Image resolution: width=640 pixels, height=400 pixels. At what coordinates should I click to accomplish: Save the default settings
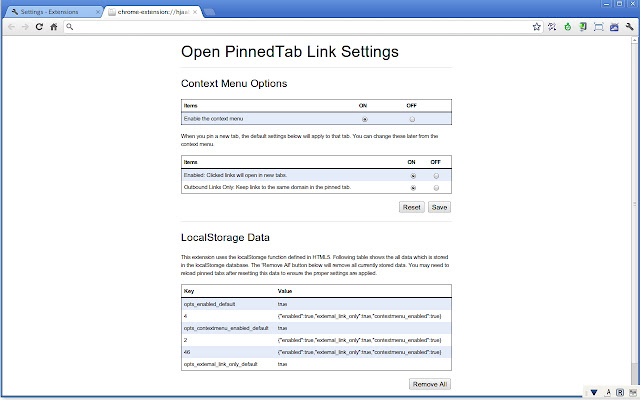(439, 207)
